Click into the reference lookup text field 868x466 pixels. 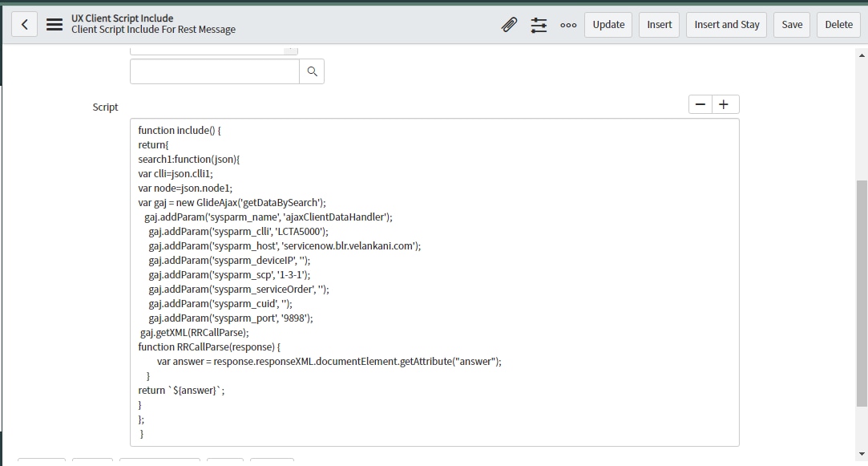click(214, 71)
